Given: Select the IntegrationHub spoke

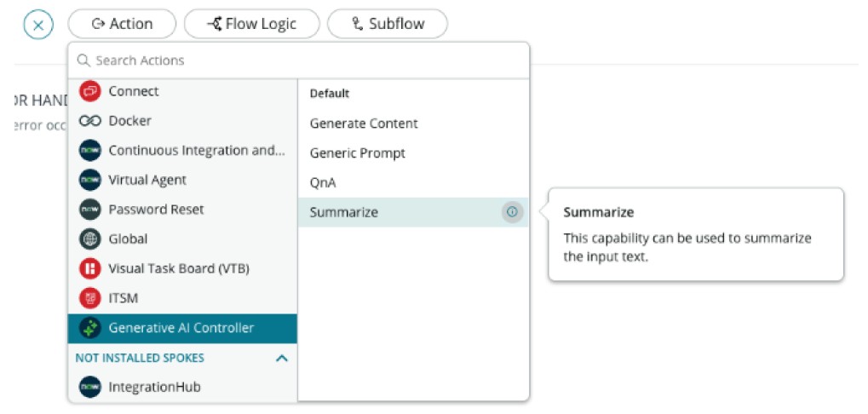Looking at the screenshot, I should click(152, 387).
